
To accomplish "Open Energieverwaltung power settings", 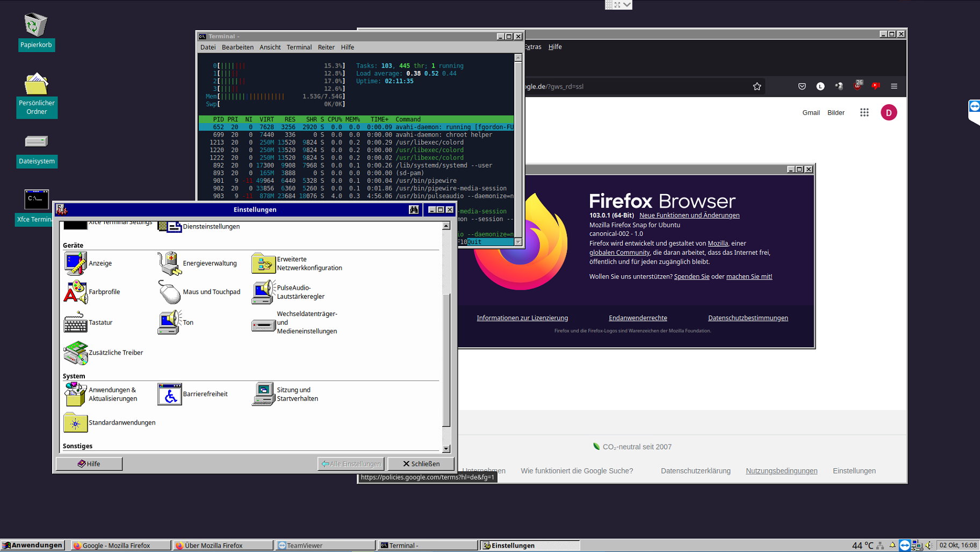I will [197, 263].
